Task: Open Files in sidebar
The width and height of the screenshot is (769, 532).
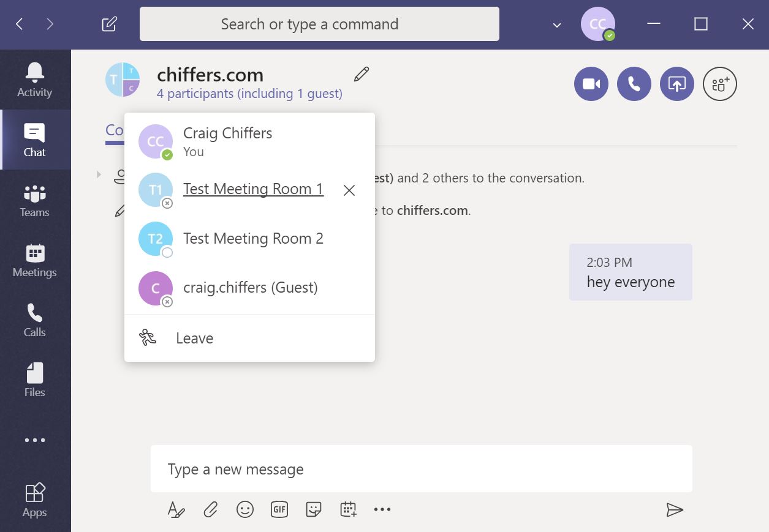Action: tap(34, 380)
